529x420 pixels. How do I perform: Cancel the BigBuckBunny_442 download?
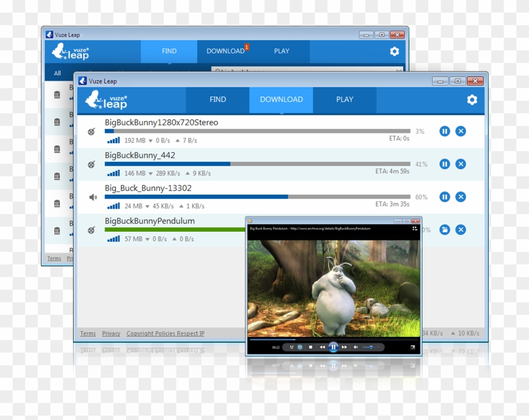[x=460, y=164]
